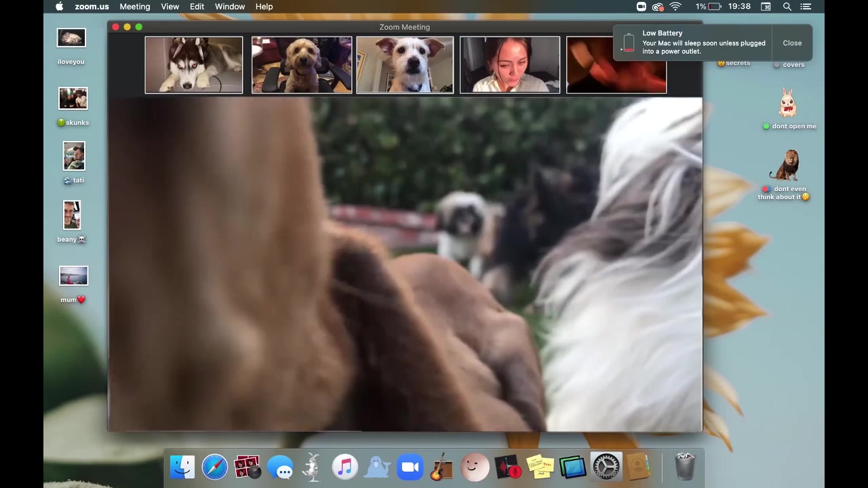Launch Safari from the Dock
The width and height of the screenshot is (868, 488).
(215, 467)
